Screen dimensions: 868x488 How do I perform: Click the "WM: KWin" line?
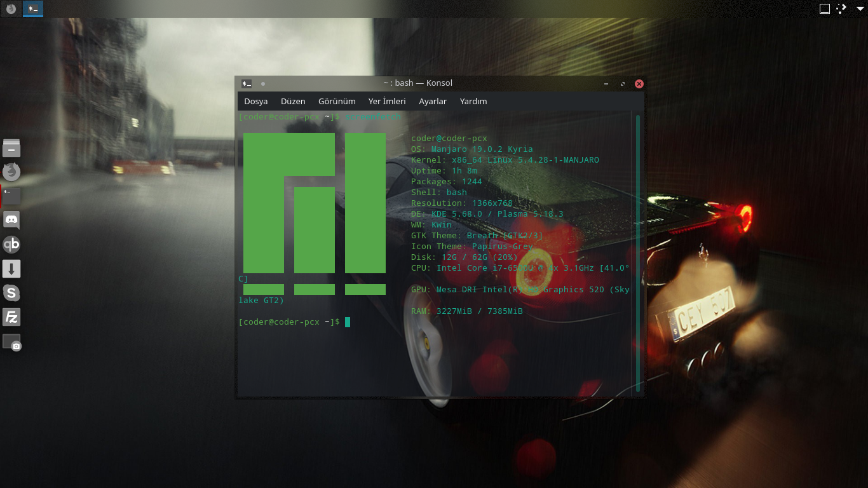[431, 225]
